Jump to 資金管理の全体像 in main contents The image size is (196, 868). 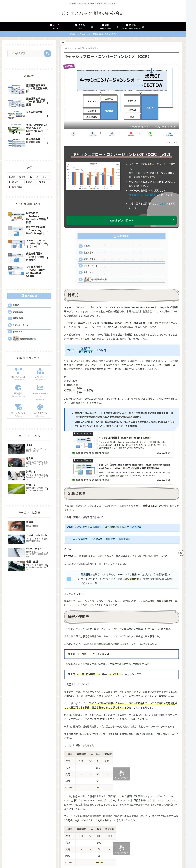tap(98, 279)
